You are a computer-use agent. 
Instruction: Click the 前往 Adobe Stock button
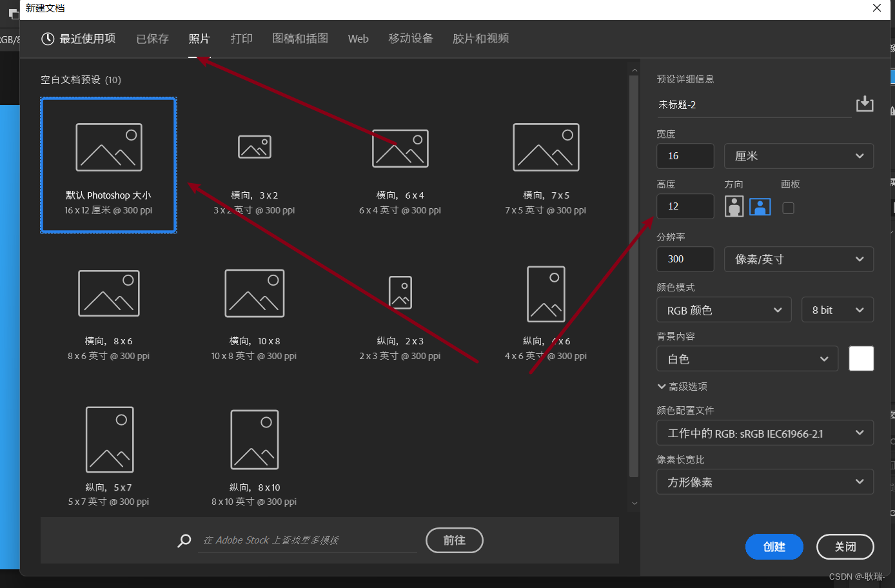click(455, 540)
